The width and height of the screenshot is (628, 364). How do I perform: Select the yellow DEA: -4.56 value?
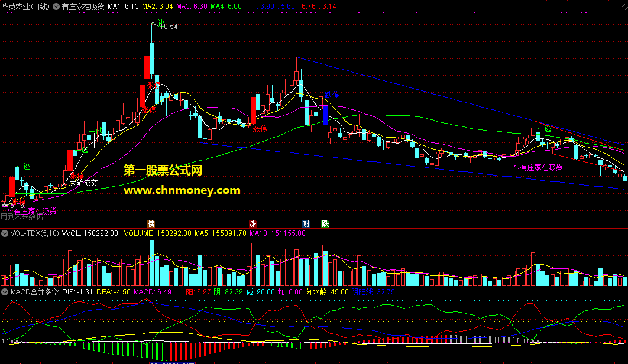pyautogui.click(x=114, y=292)
